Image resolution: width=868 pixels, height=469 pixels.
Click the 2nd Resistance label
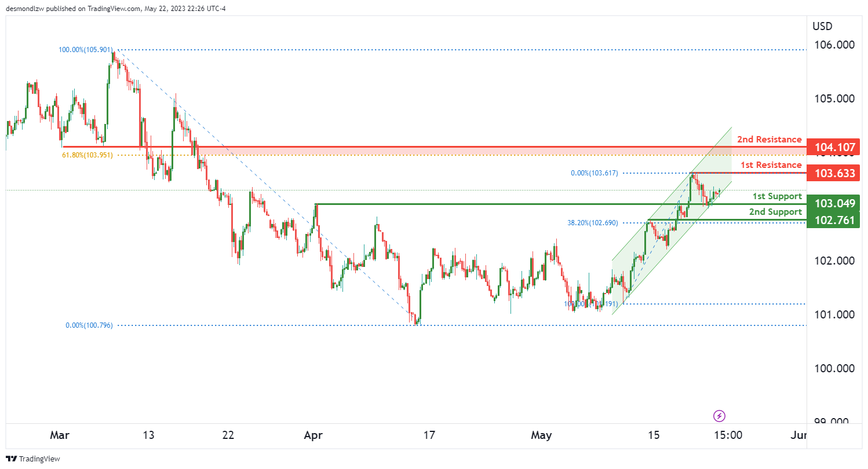click(x=769, y=140)
